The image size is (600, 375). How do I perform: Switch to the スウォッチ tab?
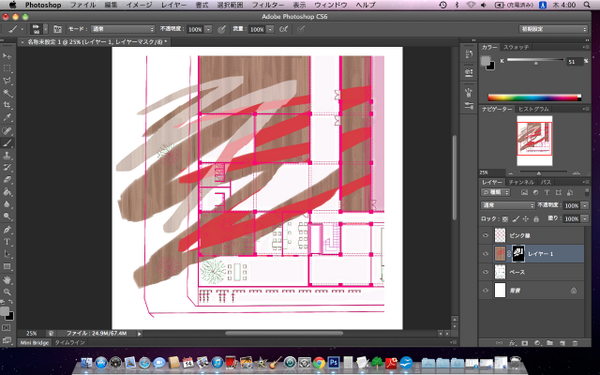[x=516, y=47]
